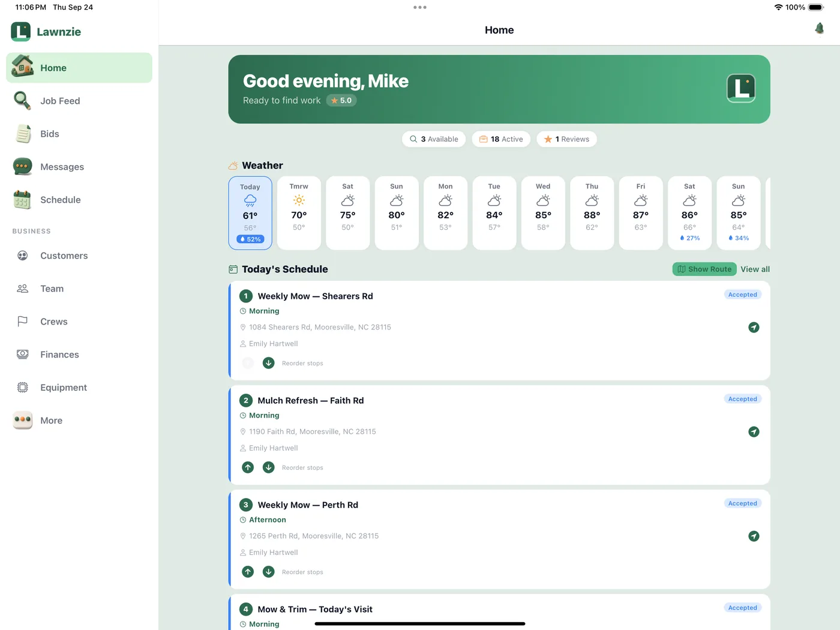Select Sun weather card showing 80°
This screenshot has width=840, height=630.
pyautogui.click(x=397, y=213)
